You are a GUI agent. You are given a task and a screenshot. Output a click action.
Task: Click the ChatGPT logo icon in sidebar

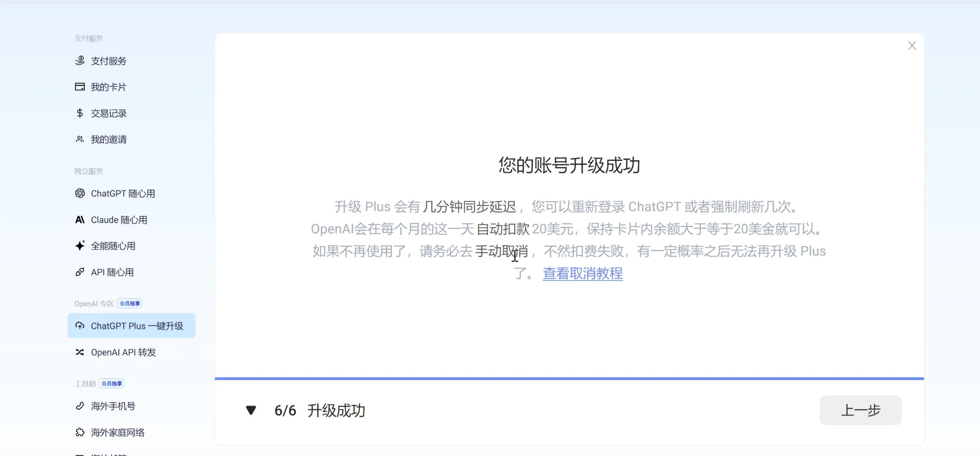pyautogui.click(x=79, y=193)
